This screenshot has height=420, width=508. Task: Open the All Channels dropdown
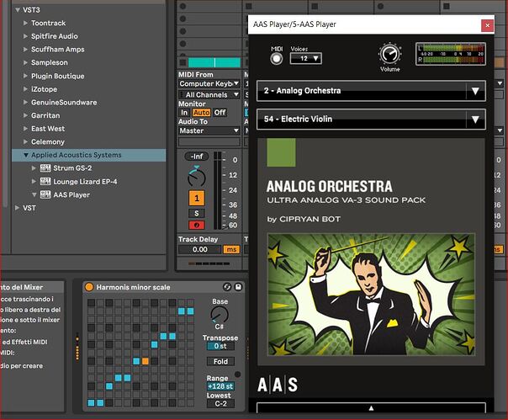coord(209,95)
